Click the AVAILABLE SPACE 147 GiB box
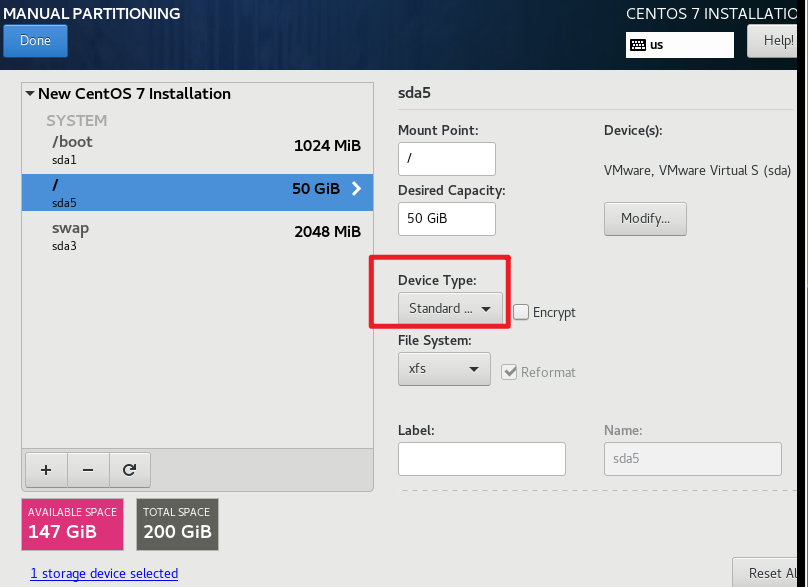The width and height of the screenshot is (808, 587). tap(73, 524)
